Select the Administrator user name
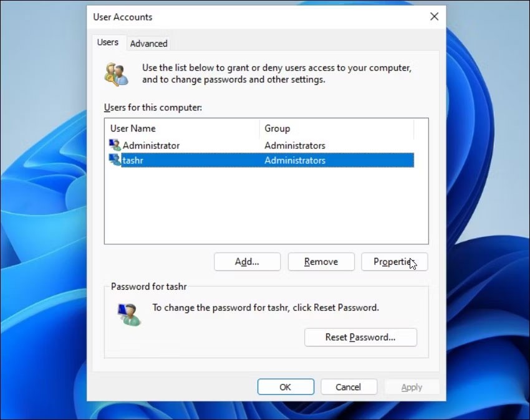This screenshot has height=420, width=530. (x=151, y=145)
